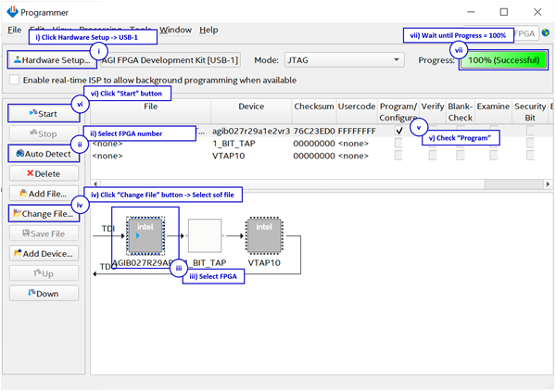Click the AGI FPGA Development Kit [USB-1] field
556x392 pixels.
pyautogui.click(x=171, y=60)
